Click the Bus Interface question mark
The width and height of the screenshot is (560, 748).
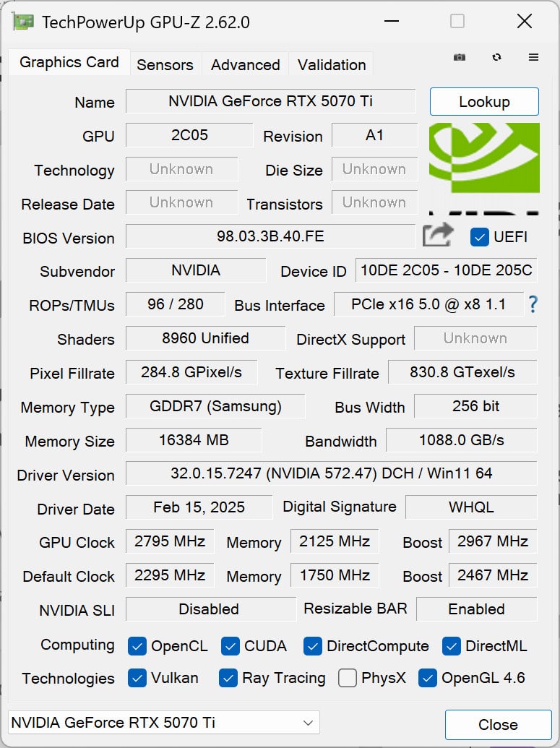coord(533,304)
